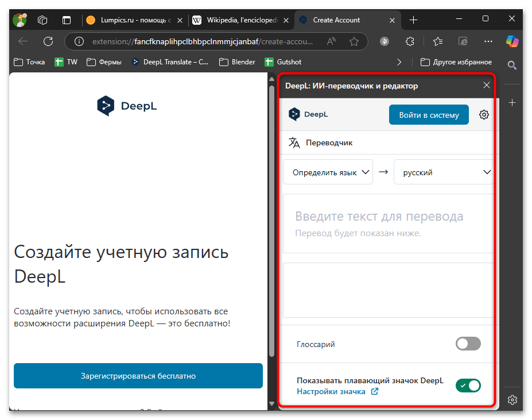Open a new browser tab
Image resolution: width=532 pixels, height=420 pixels.
pyautogui.click(x=413, y=20)
